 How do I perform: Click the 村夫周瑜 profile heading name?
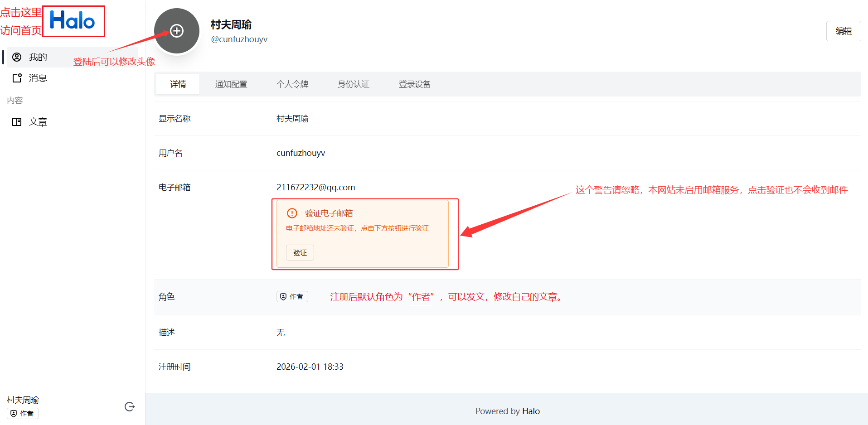coord(231,24)
